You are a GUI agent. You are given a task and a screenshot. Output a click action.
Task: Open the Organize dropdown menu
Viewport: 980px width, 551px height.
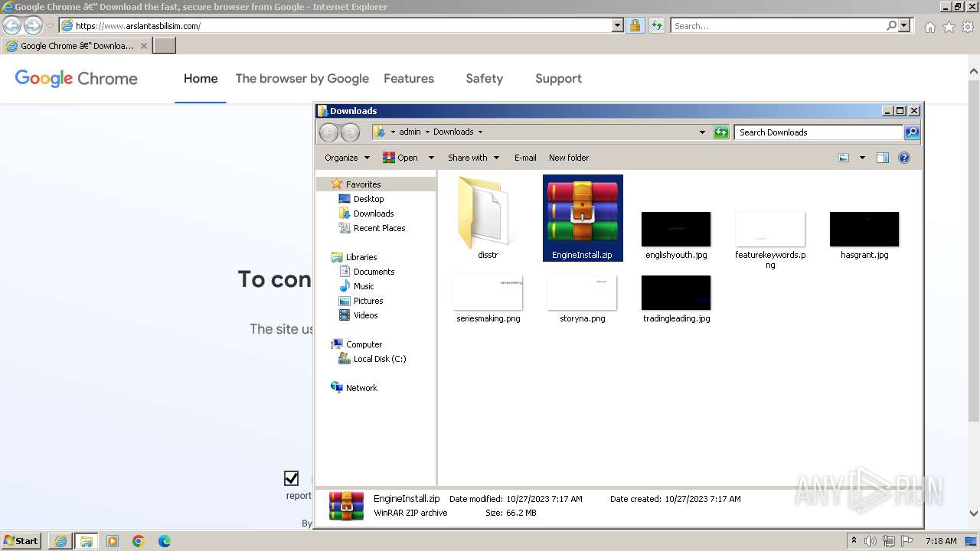point(347,158)
